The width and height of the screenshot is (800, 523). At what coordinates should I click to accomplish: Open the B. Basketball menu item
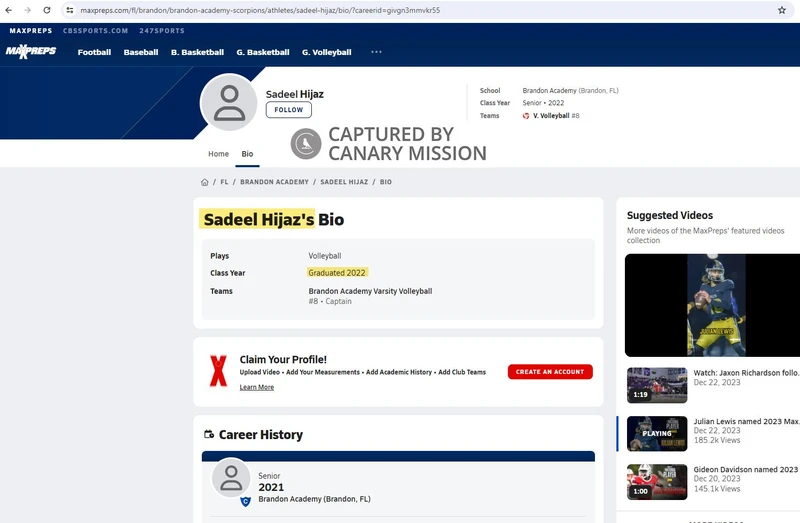tap(197, 52)
